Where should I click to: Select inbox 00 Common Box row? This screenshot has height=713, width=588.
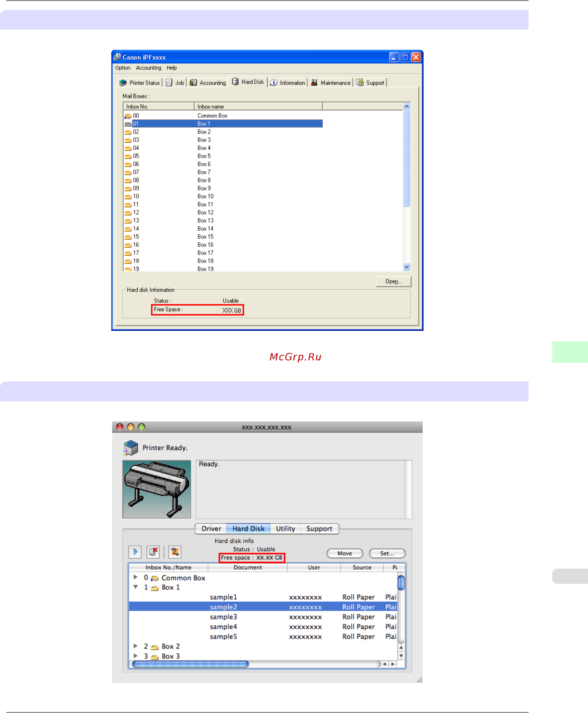(223, 116)
